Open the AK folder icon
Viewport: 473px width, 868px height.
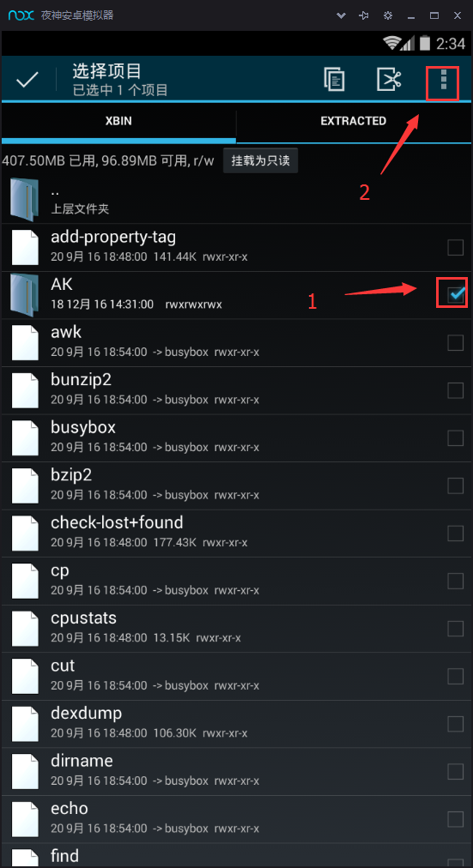(24, 295)
